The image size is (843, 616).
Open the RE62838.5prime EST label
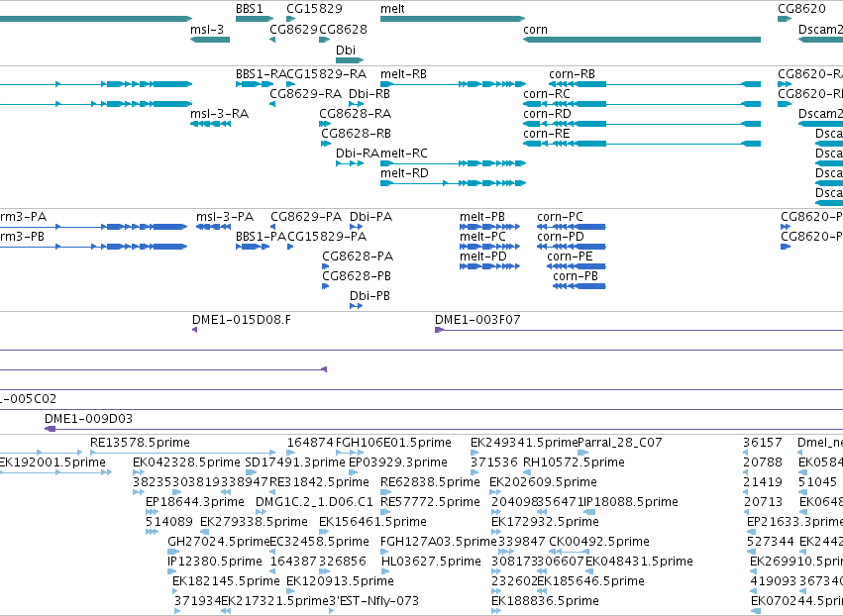[x=430, y=482]
